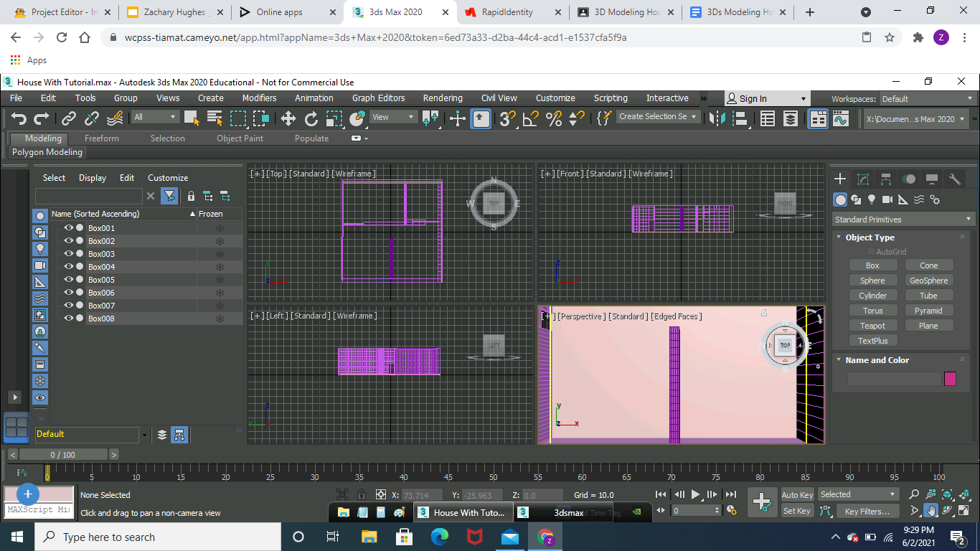
Task: Toggle the 3D Snaps button
Action: point(507,119)
